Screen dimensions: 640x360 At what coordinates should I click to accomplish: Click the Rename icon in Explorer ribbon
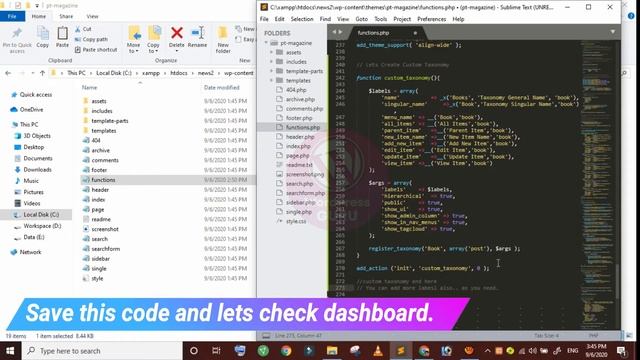198,33
